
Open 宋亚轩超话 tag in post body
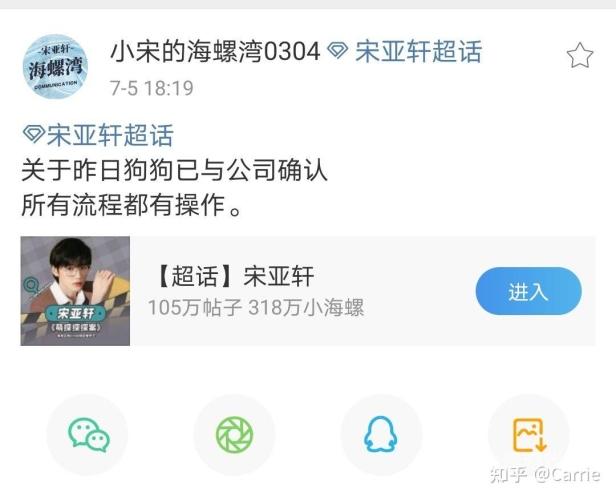click(x=110, y=136)
